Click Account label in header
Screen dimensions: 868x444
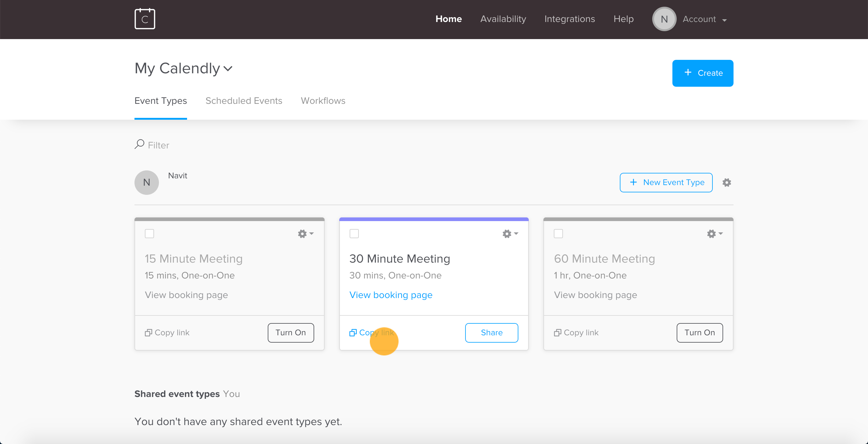coord(699,19)
